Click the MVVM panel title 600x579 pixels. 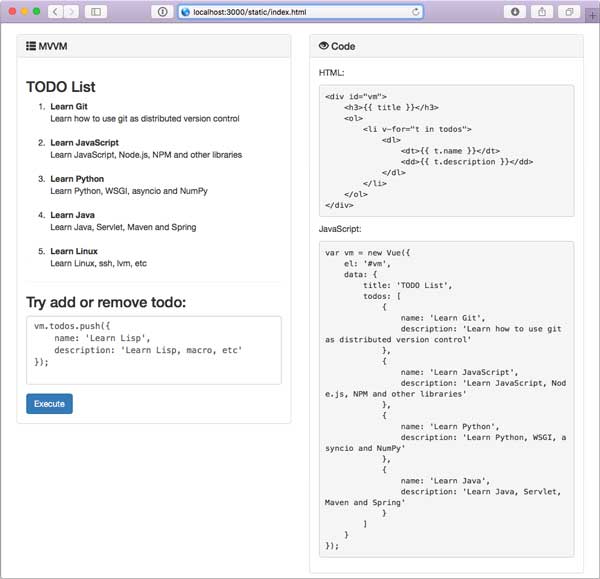[x=53, y=46]
